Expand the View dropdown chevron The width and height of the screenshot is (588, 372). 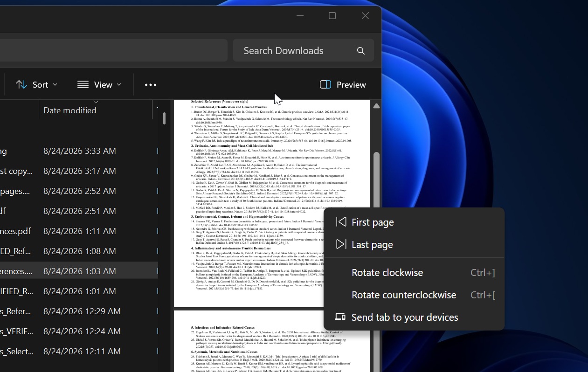pos(119,84)
